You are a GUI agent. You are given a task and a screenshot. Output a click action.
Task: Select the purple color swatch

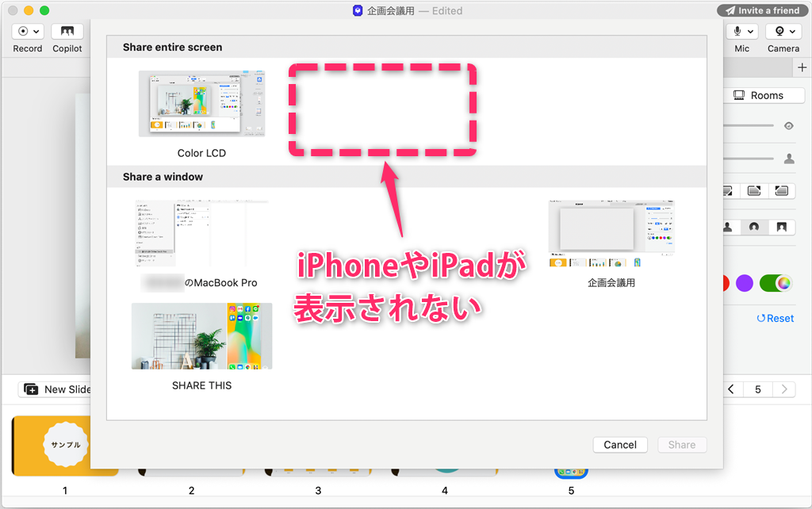tap(744, 282)
